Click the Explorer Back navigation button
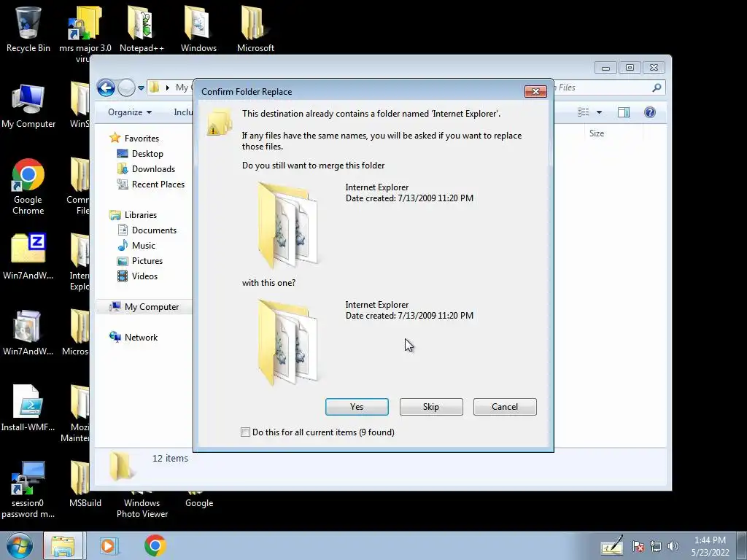Viewport: 747px width, 560px height. point(106,87)
